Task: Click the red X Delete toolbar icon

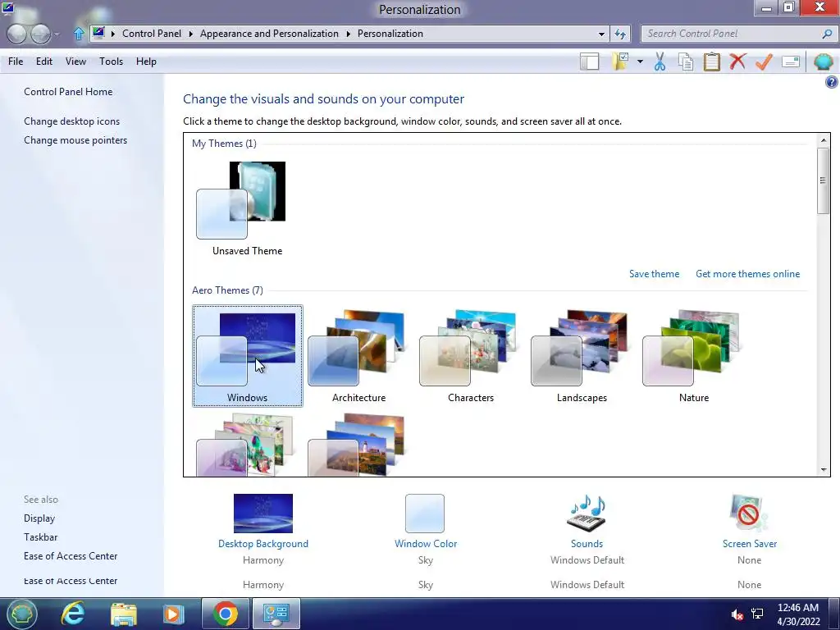Action: point(737,62)
